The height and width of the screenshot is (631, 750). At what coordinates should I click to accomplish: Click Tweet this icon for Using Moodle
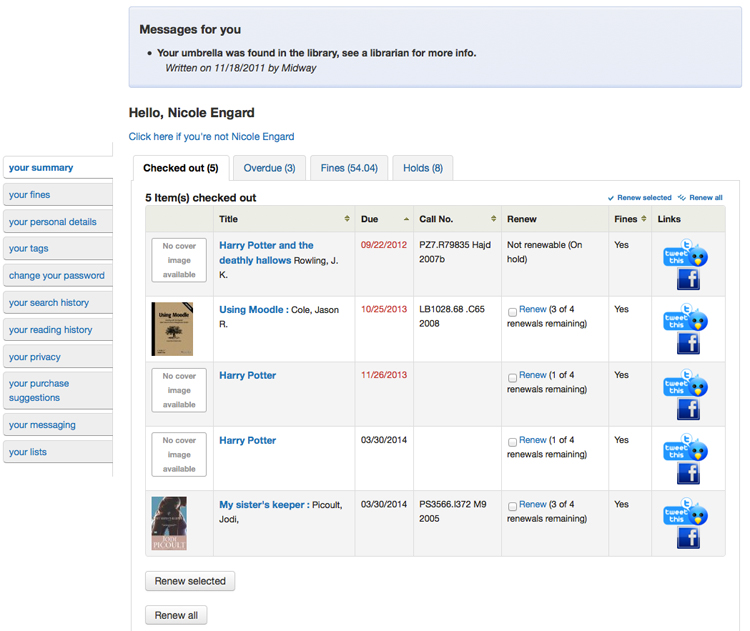pos(685,318)
